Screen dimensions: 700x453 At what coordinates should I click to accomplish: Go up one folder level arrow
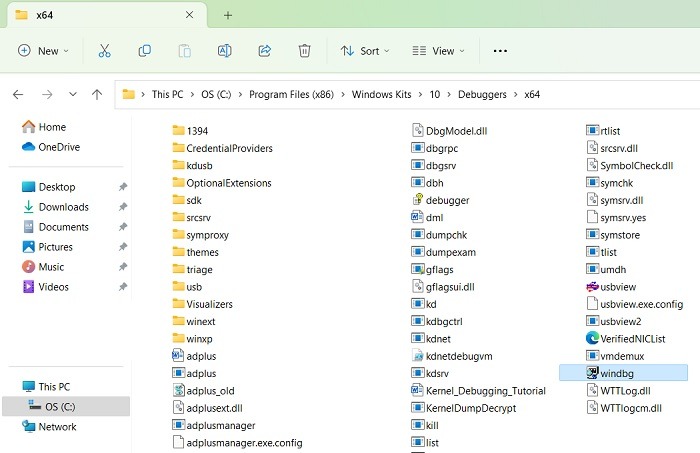[x=97, y=95]
